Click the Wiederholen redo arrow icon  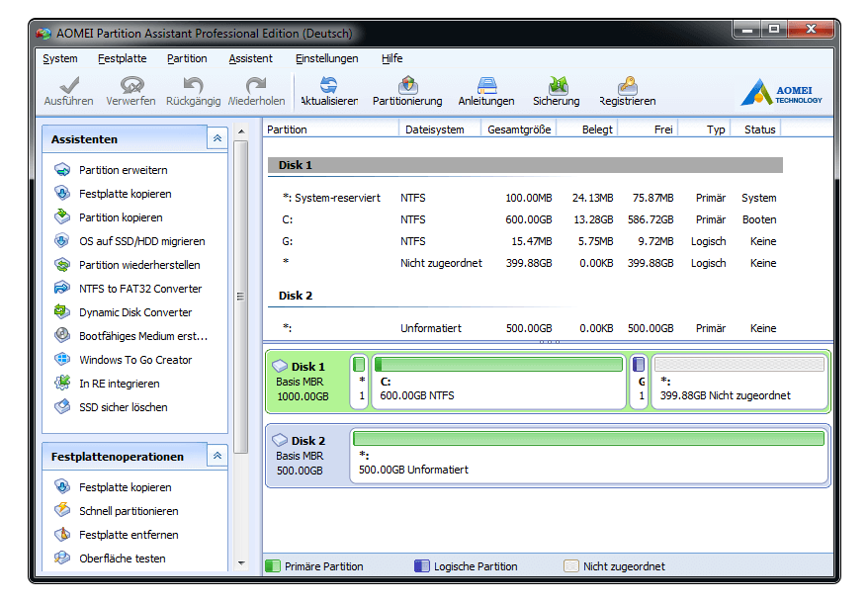[x=256, y=85]
